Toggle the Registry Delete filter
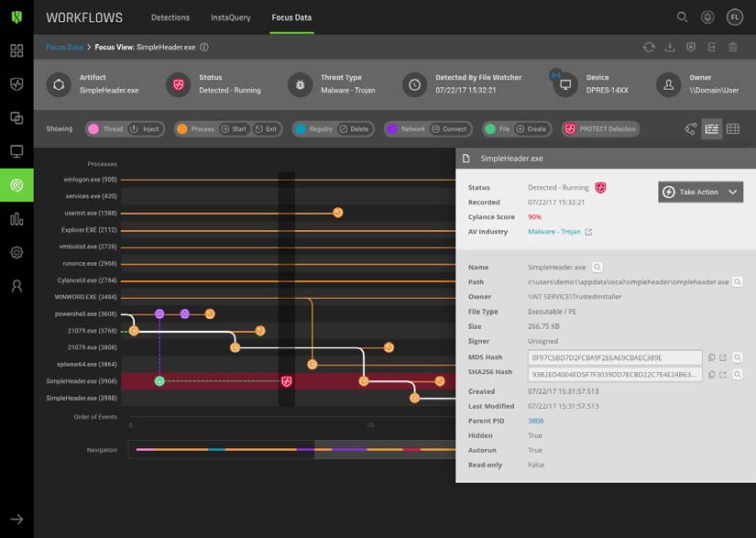756x538 pixels. click(x=355, y=128)
